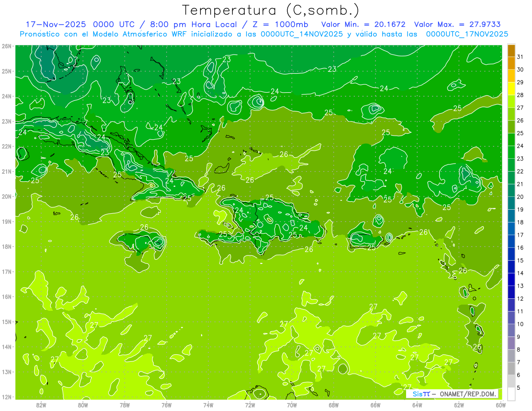
Task: Click the 62W longitude axis label
Action: pos(458,405)
